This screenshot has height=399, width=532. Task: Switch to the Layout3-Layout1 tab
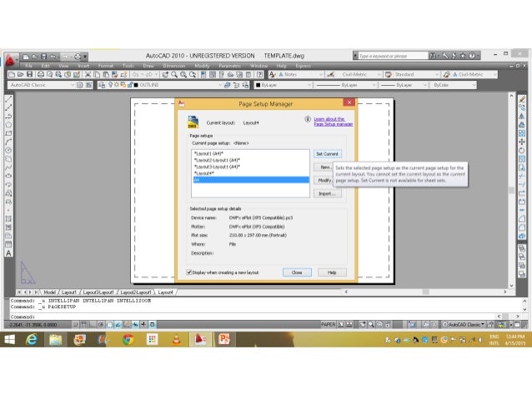point(98,292)
